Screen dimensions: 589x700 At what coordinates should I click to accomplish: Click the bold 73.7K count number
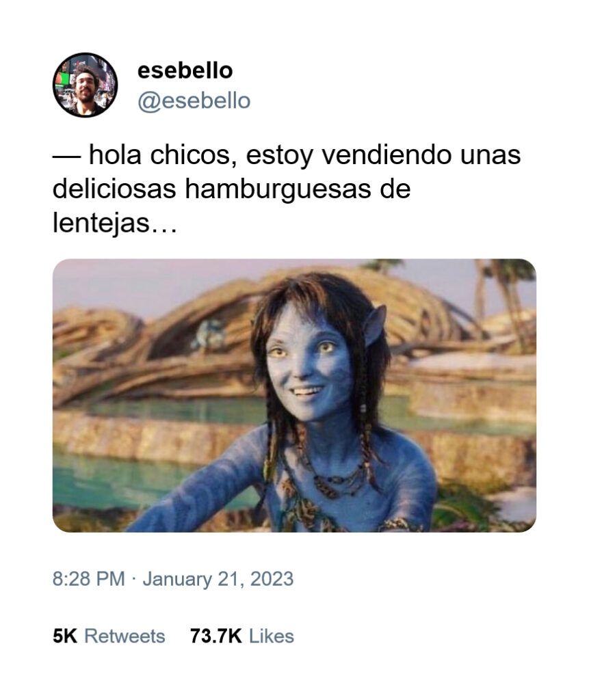216,636
